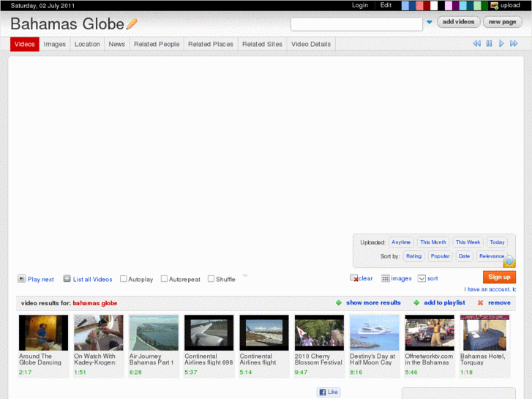
Task: Open On Watch With Kadey-Krogen thumbnail
Action: [99, 332]
